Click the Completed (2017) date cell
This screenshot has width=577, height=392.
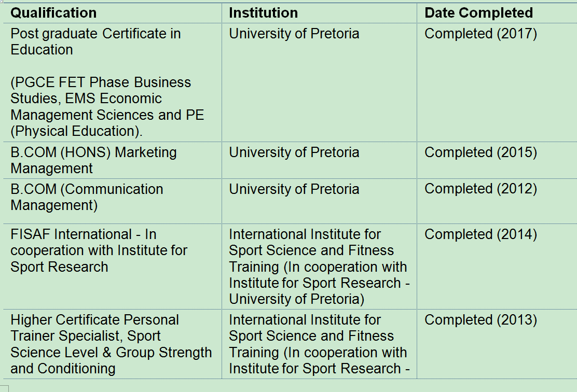[x=480, y=34]
